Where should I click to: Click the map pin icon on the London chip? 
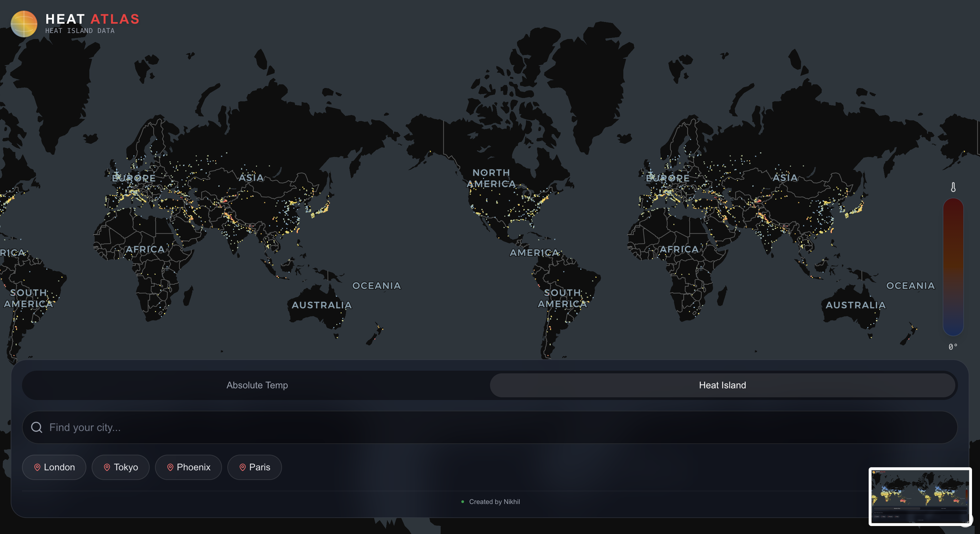coord(38,467)
